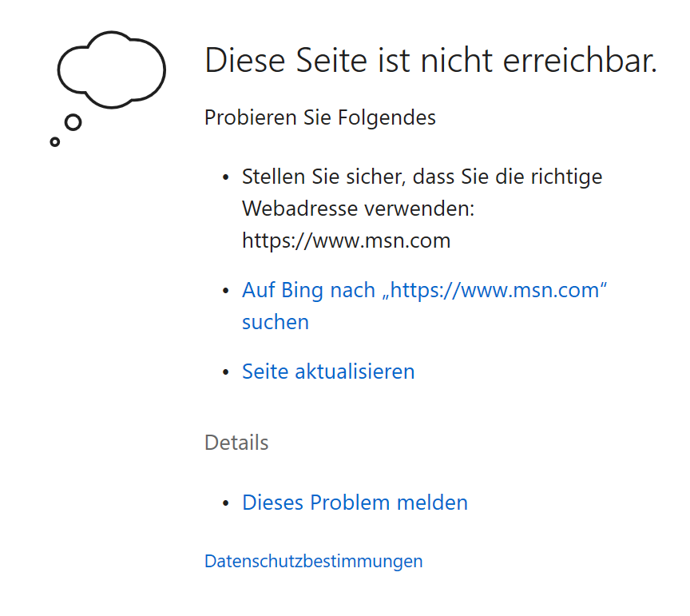Viewport: 690px width, 616px height.
Task: Click the word "suchen" in the Bing link
Action: click(276, 322)
